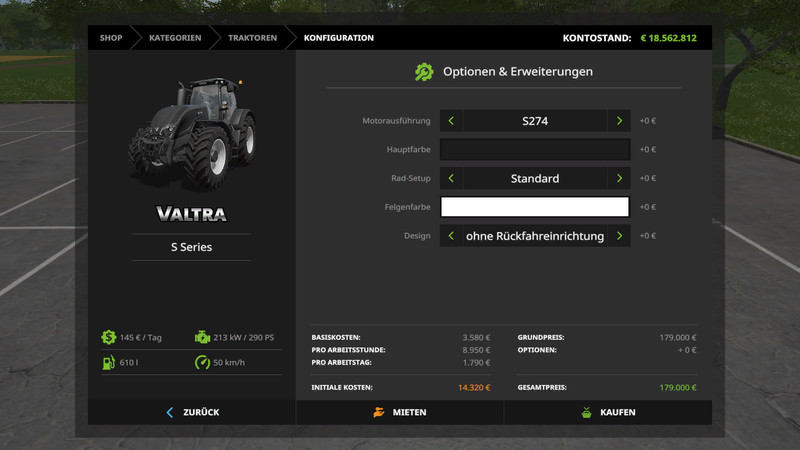The height and width of the screenshot is (450, 800).
Task: Click the speedometer icon for 50 km/h
Action: click(202, 362)
